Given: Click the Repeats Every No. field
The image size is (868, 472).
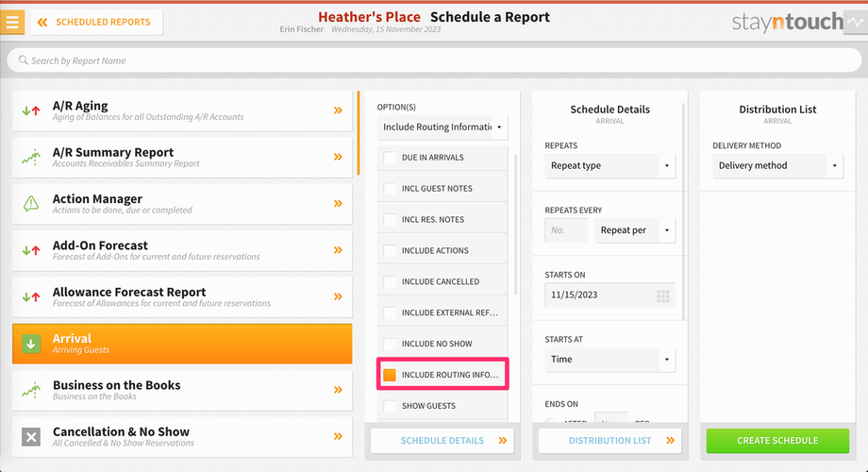Looking at the screenshot, I should (x=566, y=230).
